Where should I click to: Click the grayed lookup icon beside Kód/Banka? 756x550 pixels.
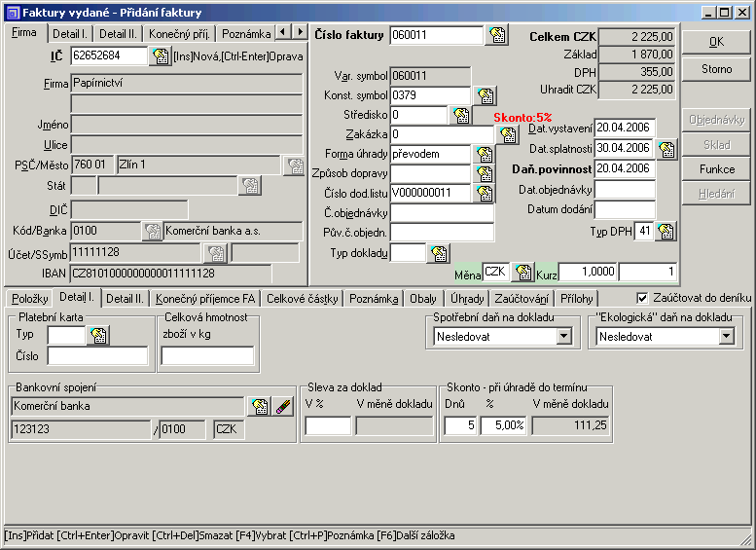click(153, 231)
